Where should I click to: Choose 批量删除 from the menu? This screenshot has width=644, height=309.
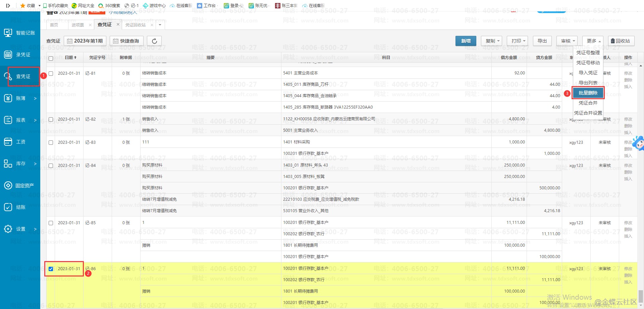588,93
